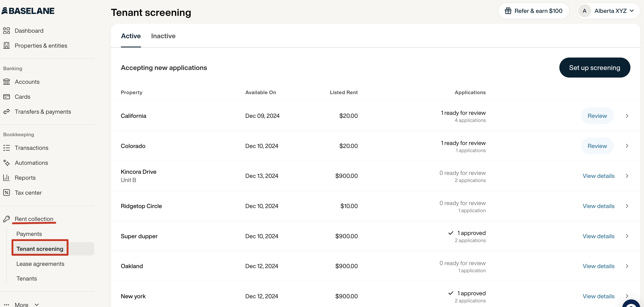Click View details for Kincora Drive
Viewport: 644px width, 307px height.
(x=598, y=176)
